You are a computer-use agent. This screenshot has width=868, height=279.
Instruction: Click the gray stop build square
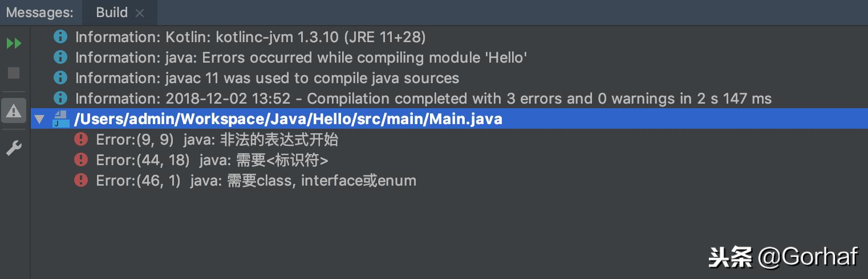tap(14, 73)
